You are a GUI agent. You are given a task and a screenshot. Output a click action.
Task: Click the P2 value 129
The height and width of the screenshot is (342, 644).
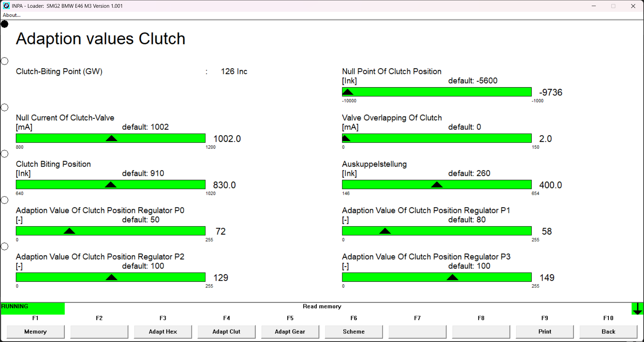click(x=221, y=278)
